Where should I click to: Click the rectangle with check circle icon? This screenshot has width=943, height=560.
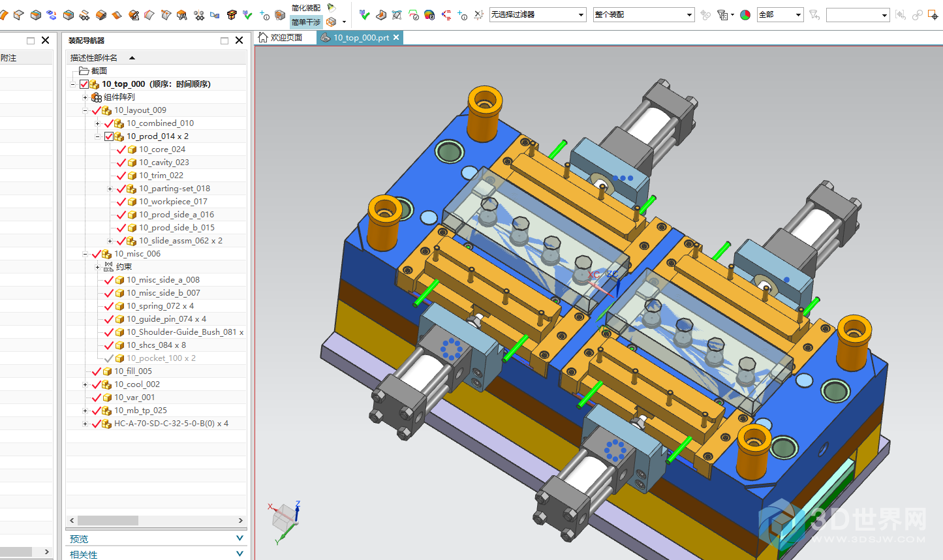414,15
